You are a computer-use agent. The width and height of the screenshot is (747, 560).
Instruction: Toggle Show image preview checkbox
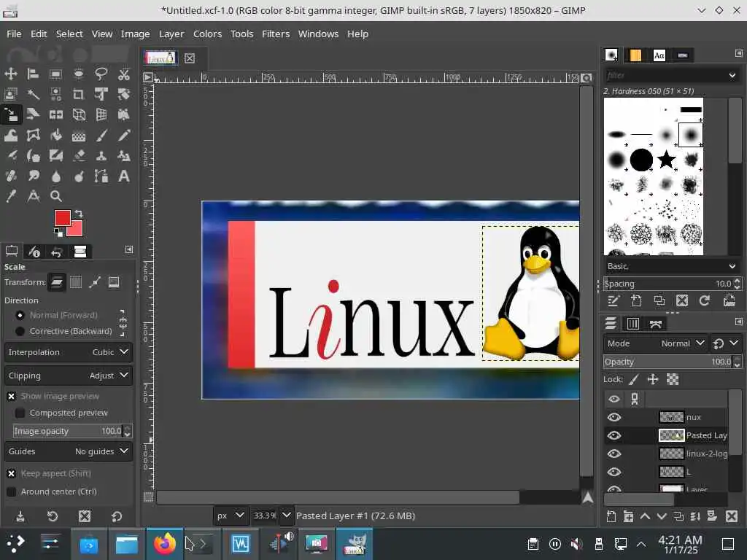pyautogui.click(x=12, y=396)
